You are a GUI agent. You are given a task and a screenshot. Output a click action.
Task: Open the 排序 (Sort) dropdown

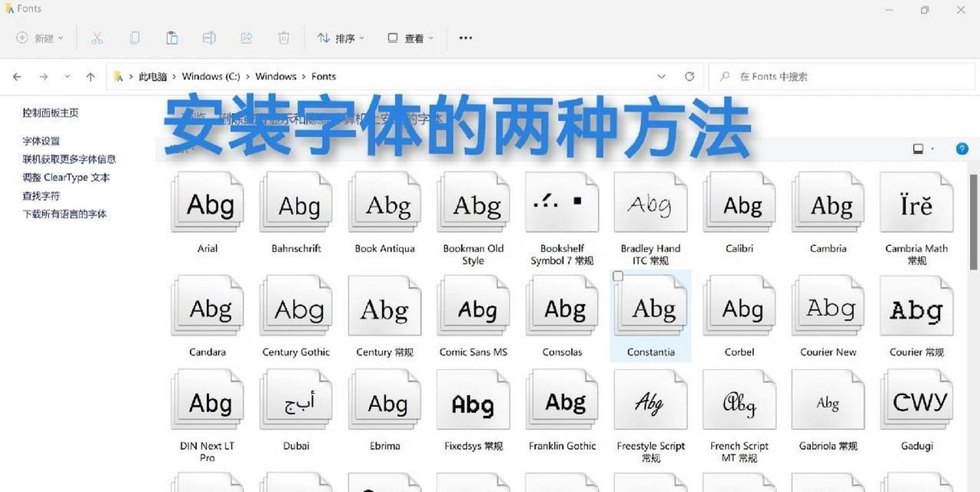[x=341, y=38]
